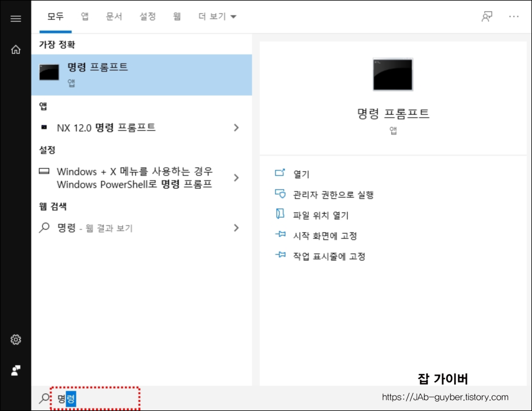The image size is (532, 411).
Task: Click the search input containing 명령
Action: 95,398
